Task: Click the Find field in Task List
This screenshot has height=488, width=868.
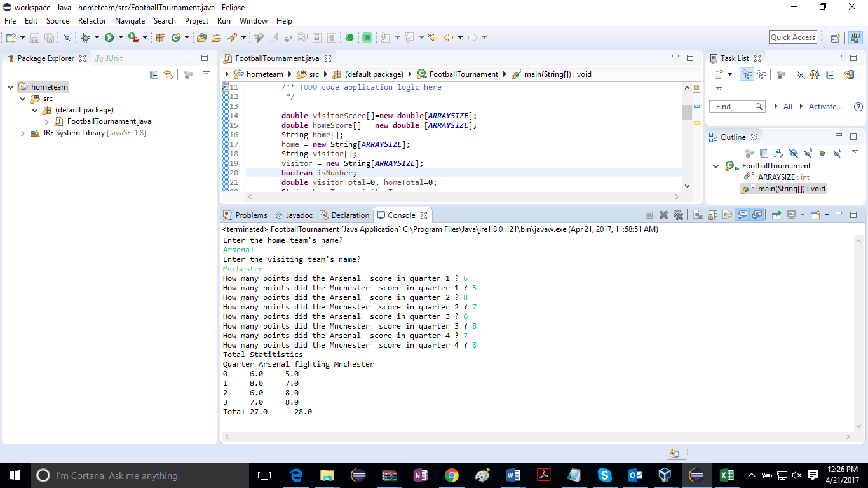Action: pyautogui.click(x=737, y=107)
